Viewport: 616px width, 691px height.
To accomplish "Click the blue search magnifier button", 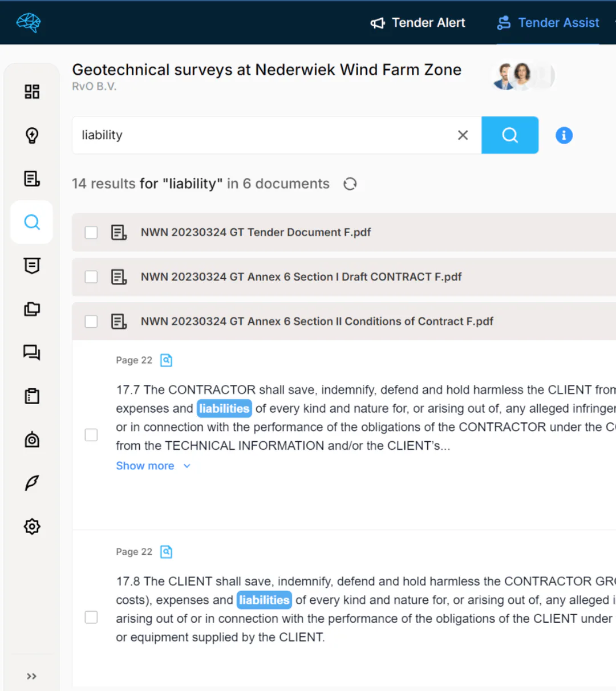I will [510, 135].
